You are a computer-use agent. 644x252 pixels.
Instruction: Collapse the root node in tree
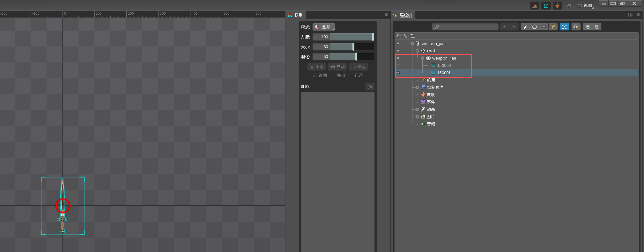[417, 51]
